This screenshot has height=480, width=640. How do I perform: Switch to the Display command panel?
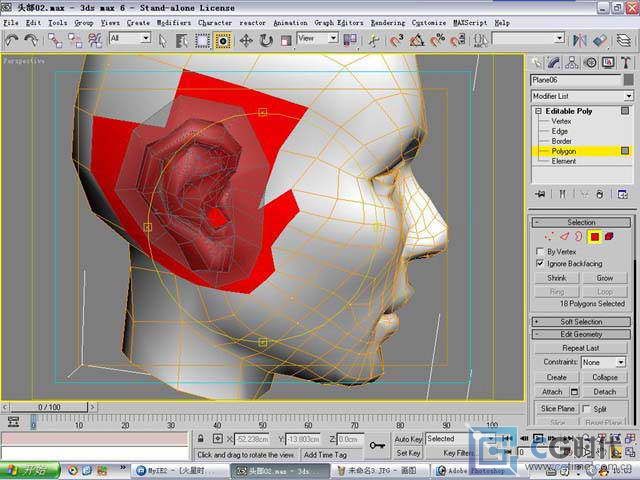608,62
